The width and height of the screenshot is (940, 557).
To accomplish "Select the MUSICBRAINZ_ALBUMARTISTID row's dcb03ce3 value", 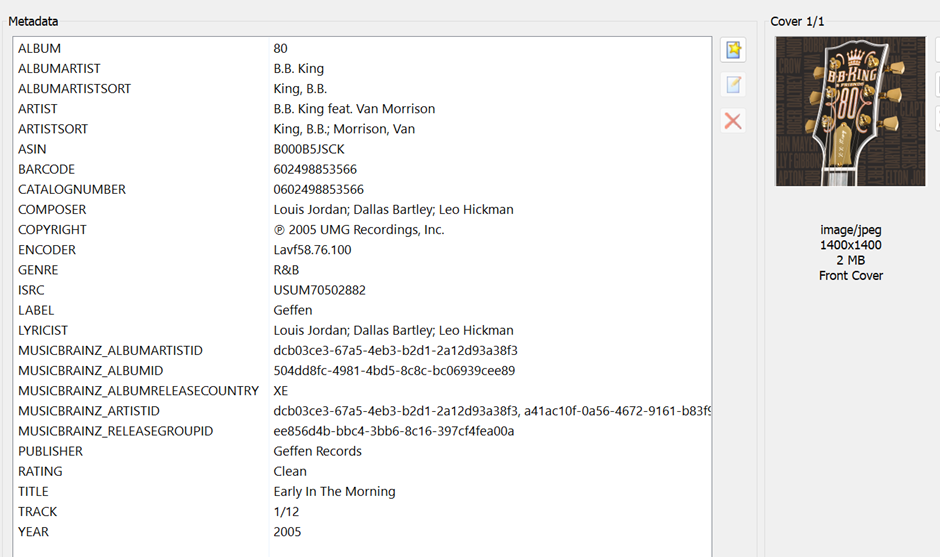I will [x=396, y=351].
